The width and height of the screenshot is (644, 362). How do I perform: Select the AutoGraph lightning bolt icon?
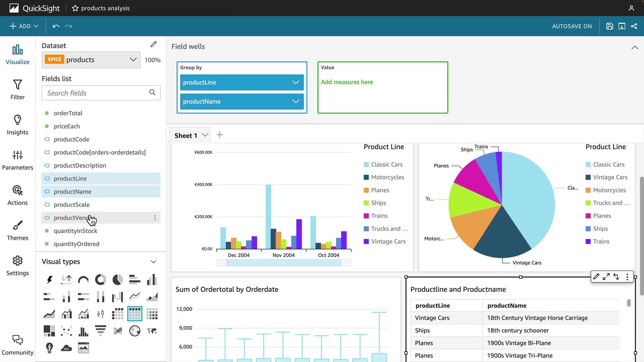(x=49, y=280)
